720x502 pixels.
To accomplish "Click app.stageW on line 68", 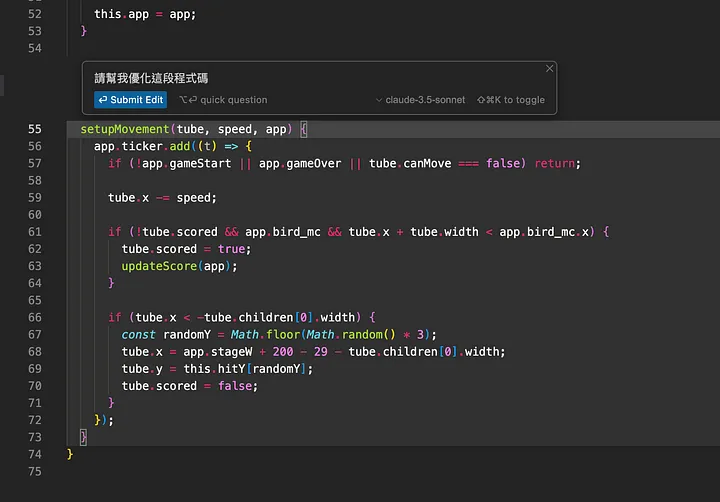I will tap(218, 352).
